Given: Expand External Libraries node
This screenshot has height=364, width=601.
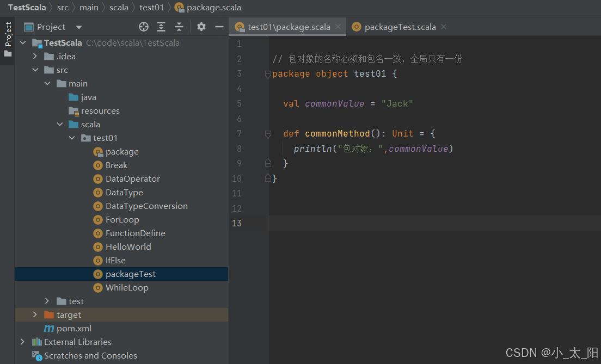Looking at the screenshot, I should point(23,342).
